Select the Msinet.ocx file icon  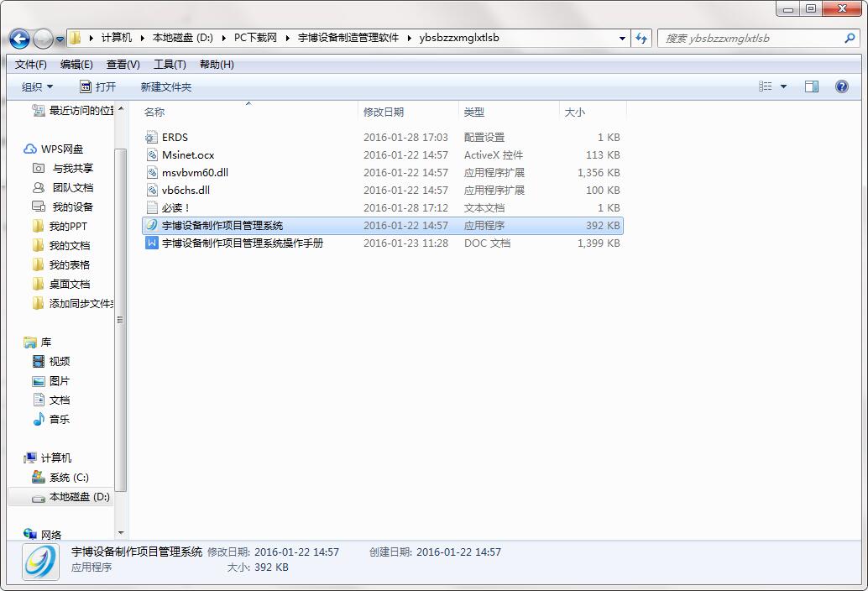[152, 155]
